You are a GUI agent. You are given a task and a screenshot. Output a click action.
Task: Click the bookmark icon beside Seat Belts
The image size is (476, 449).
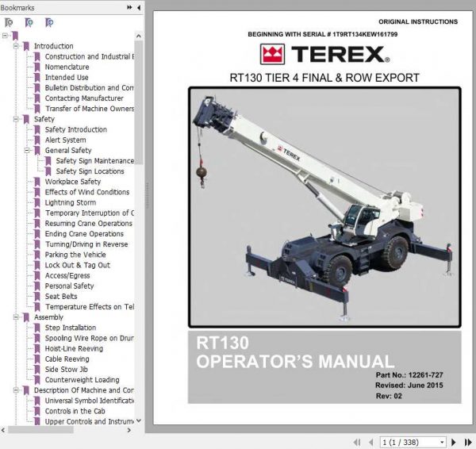tap(37, 297)
